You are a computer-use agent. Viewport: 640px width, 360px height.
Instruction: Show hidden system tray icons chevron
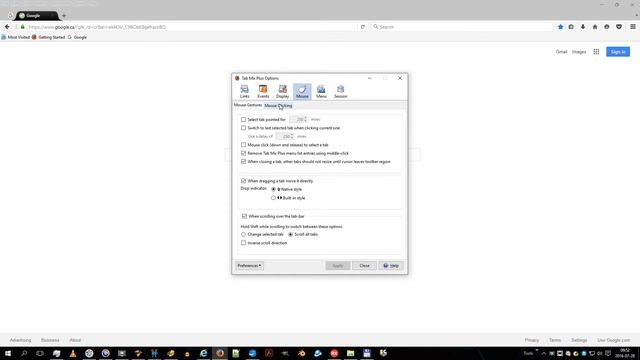pos(544,353)
